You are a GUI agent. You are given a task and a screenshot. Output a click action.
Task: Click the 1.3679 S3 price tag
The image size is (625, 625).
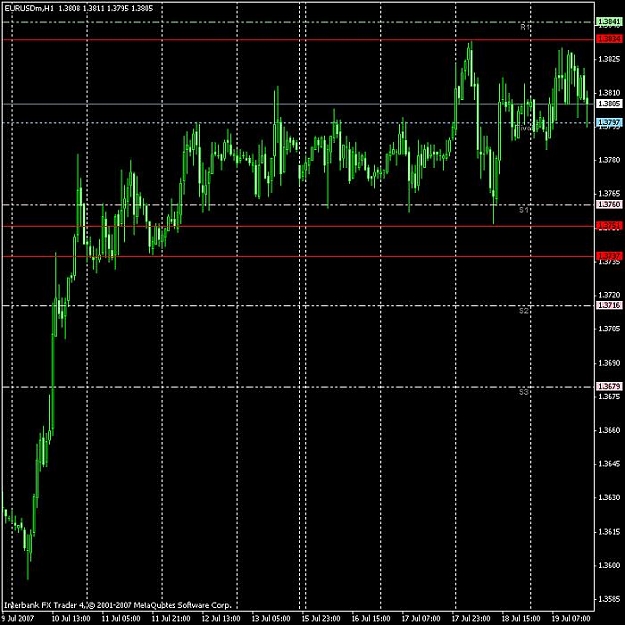[609, 386]
